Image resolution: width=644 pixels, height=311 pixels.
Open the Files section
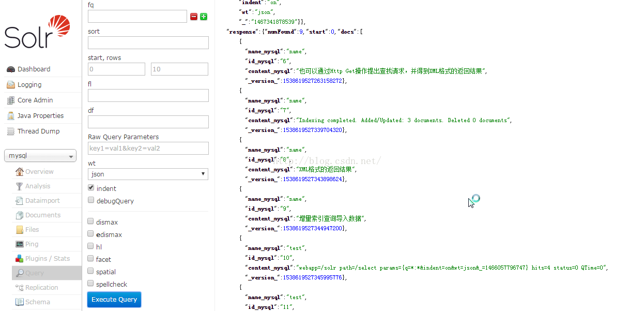coord(32,230)
